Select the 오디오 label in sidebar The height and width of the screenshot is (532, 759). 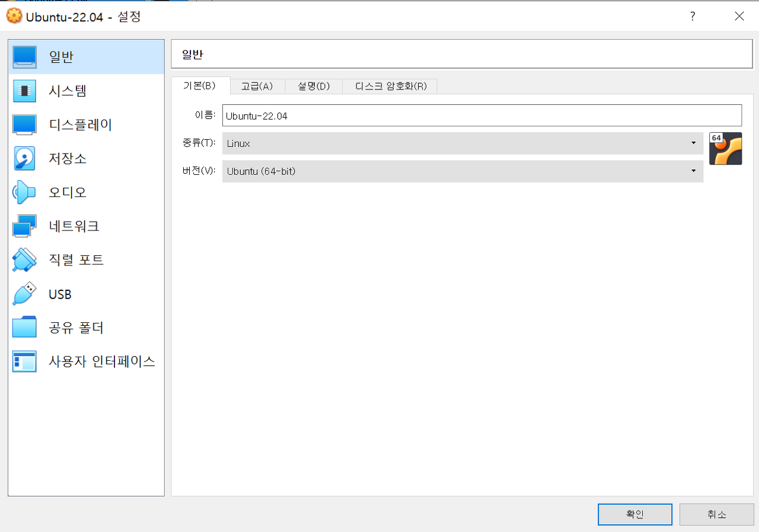pyautogui.click(x=68, y=192)
